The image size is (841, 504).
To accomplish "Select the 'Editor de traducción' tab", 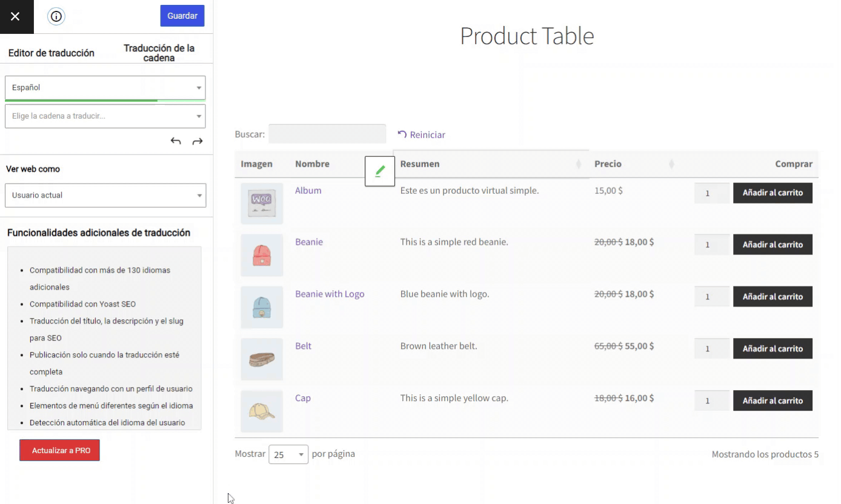I will click(x=51, y=53).
